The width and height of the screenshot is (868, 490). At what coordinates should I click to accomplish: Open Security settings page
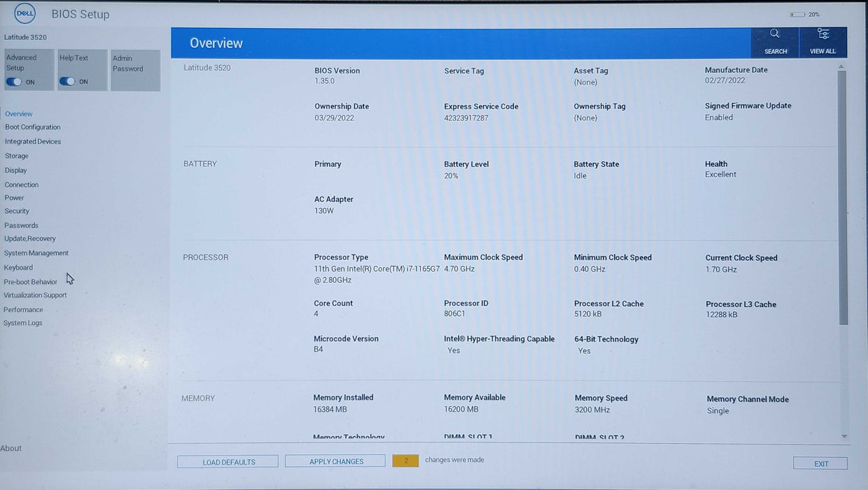(x=17, y=211)
